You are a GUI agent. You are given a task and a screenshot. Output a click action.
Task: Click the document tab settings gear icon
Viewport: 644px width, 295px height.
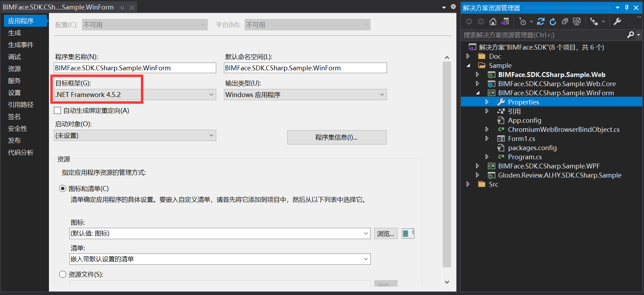click(x=453, y=7)
